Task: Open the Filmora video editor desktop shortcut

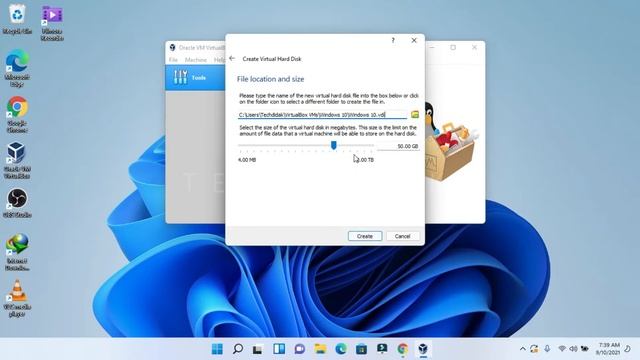Action: point(52,22)
